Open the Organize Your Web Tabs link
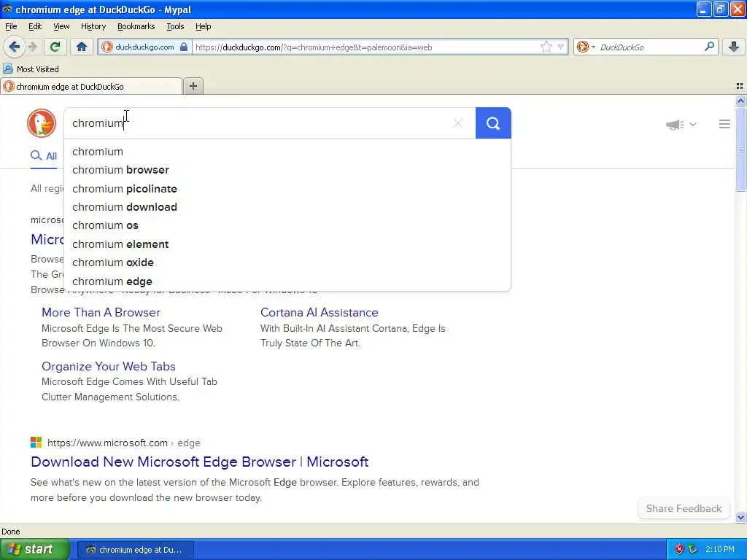Screen dimensions: 747x560 pos(109,366)
